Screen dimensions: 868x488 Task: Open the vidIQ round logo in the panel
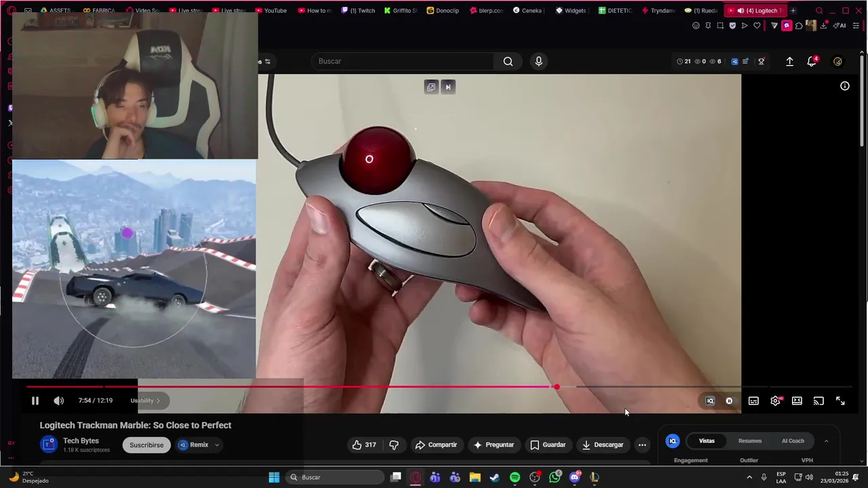pos(673,441)
